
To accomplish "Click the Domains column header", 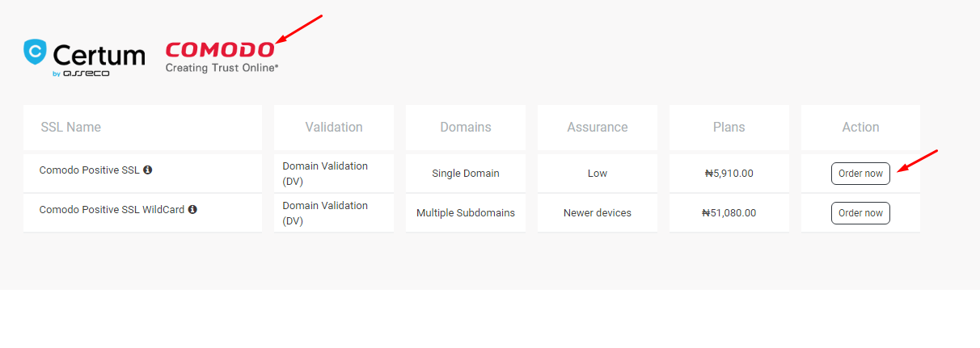I will [466, 128].
